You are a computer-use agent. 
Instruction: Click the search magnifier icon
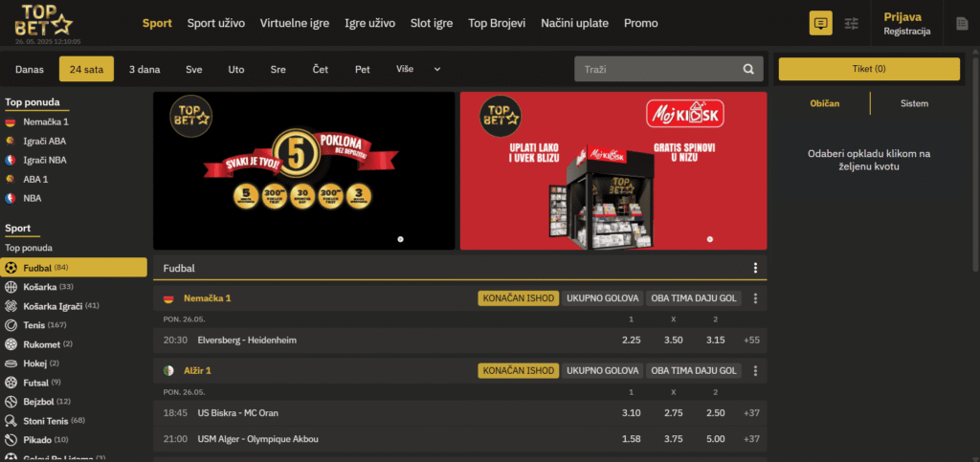[x=748, y=69]
